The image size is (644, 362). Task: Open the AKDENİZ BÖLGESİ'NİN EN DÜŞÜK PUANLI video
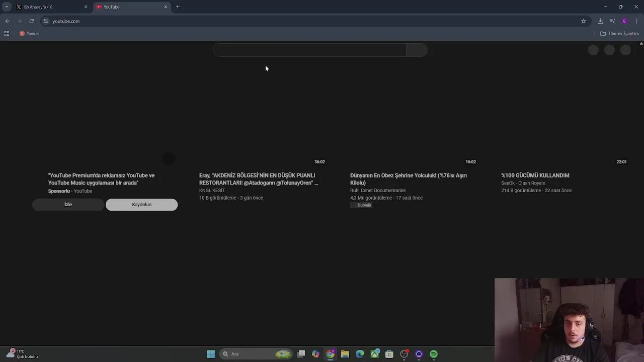coord(259,179)
